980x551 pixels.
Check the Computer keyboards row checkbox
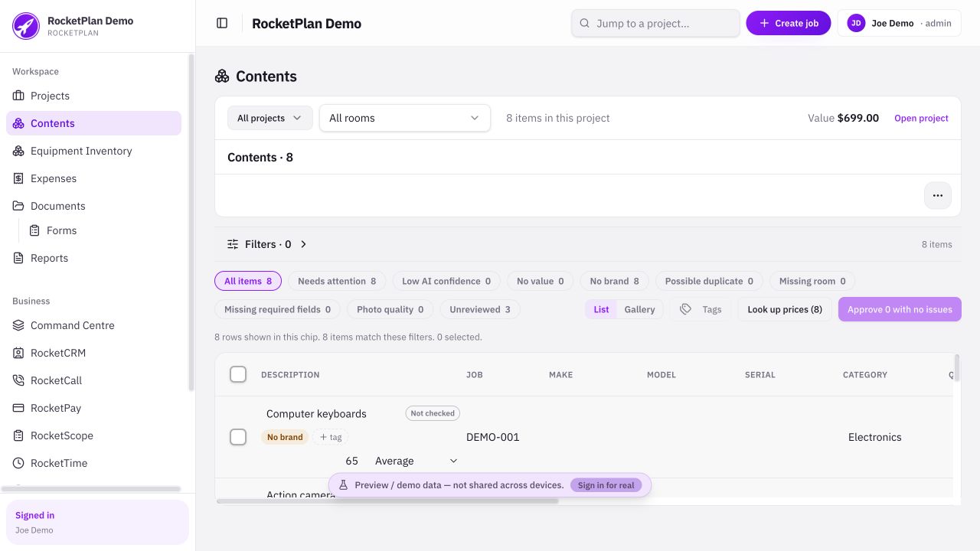[x=238, y=437]
